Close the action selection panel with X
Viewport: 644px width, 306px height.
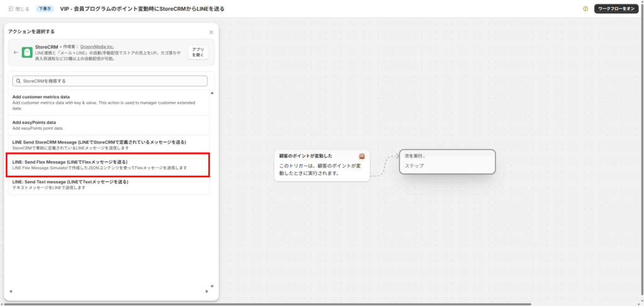point(211,32)
